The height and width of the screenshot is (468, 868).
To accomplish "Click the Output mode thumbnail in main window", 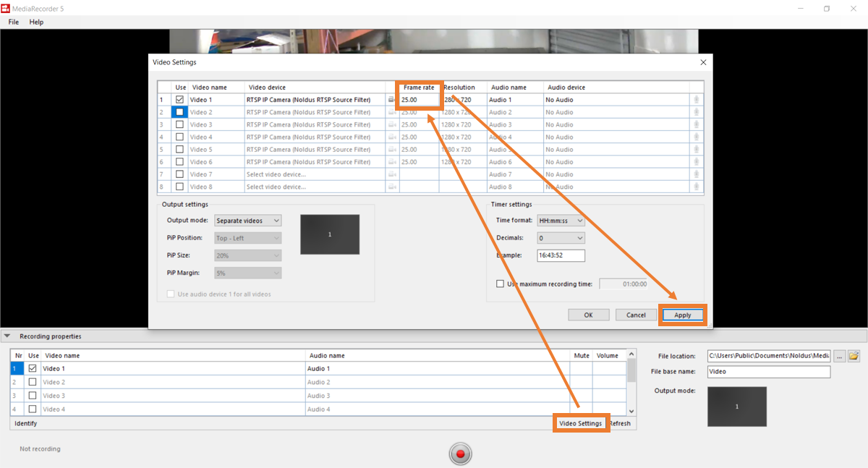I will (737, 407).
